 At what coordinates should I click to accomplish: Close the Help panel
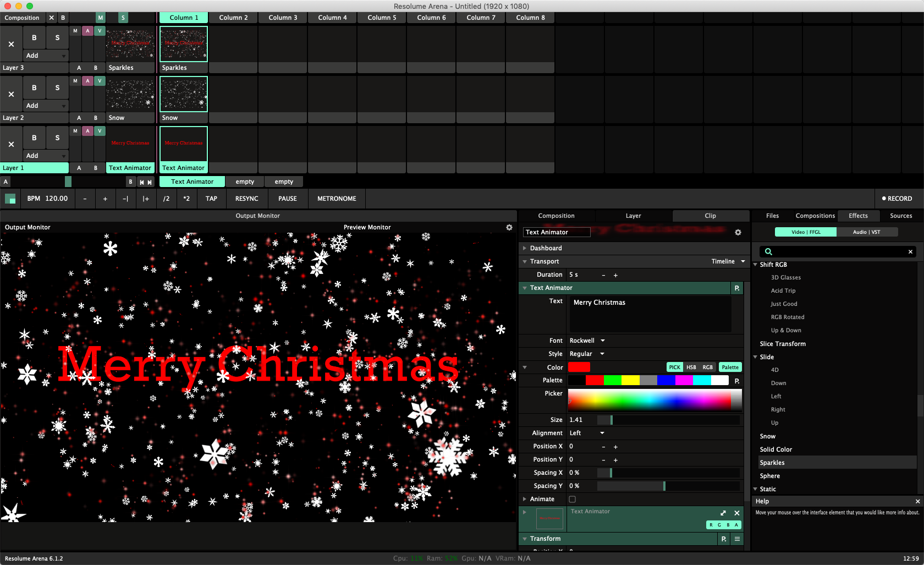(x=917, y=501)
